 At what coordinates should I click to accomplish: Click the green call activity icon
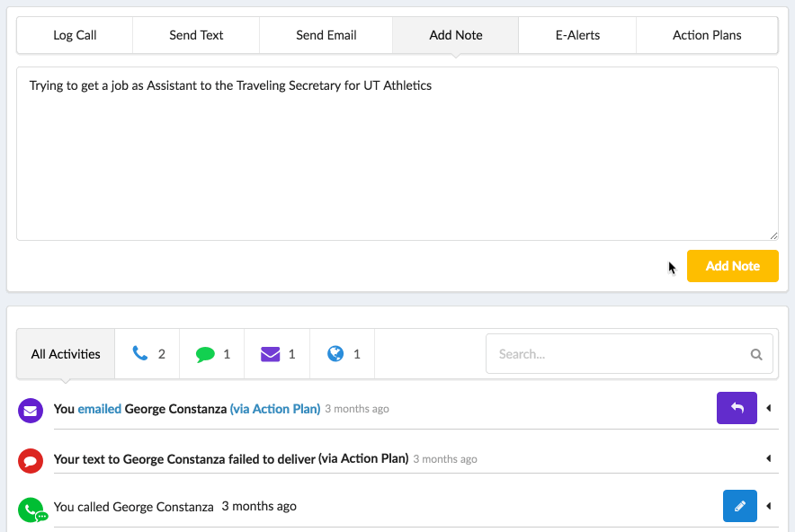(x=31, y=510)
